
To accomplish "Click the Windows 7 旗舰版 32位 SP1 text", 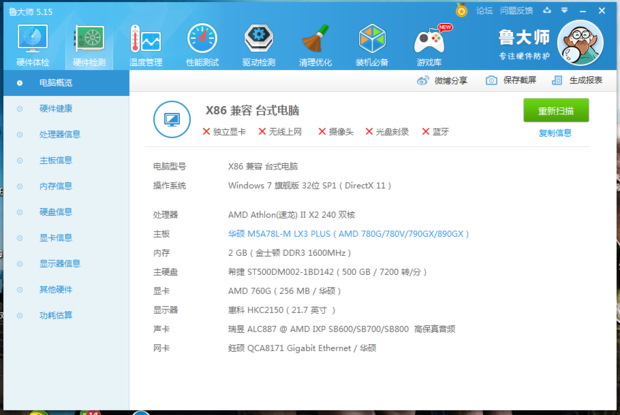I will 310,186.
